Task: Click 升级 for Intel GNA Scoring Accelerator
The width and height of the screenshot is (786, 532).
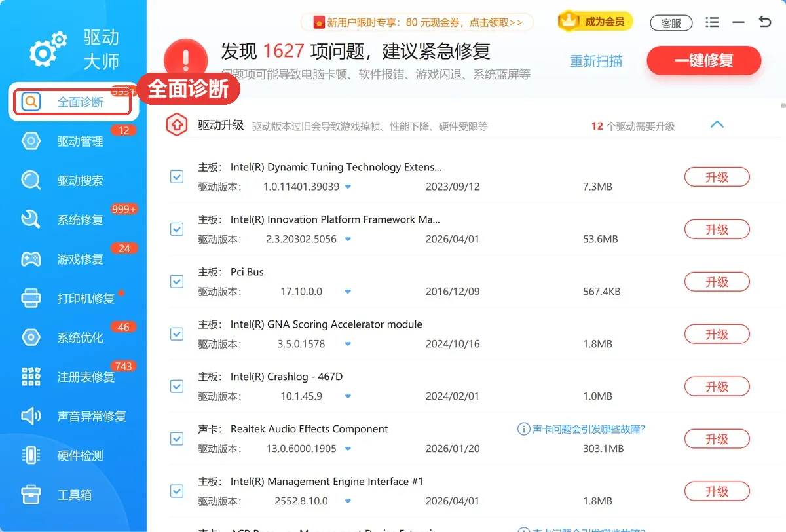Action: pos(717,334)
